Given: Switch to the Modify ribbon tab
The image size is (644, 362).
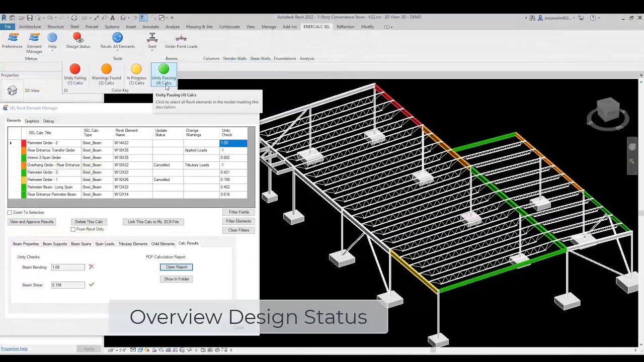Looking at the screenshot, I should pos(367,27).
